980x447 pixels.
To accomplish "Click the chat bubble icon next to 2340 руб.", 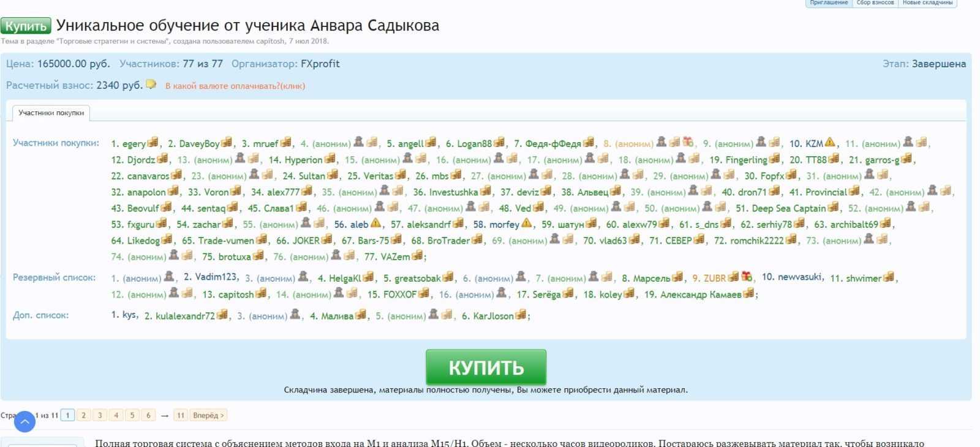I will click(151, 85).
